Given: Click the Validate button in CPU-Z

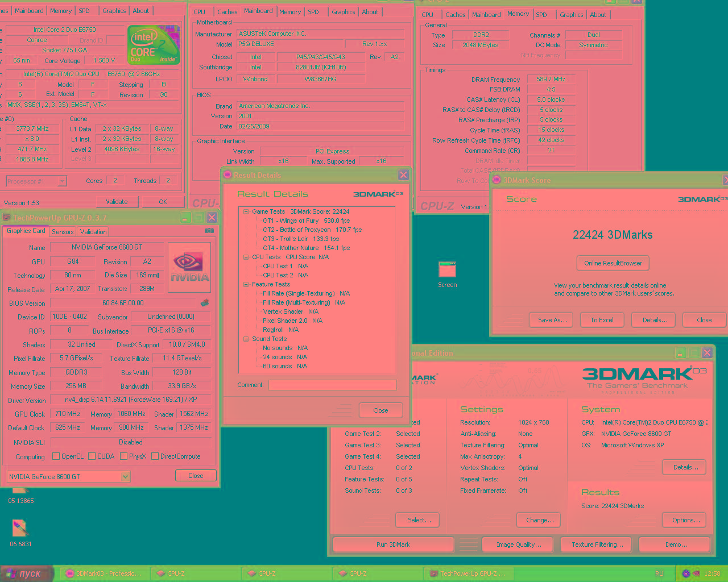Looking at the screenshot, I should pyautogui.click(x=117, y=202).
